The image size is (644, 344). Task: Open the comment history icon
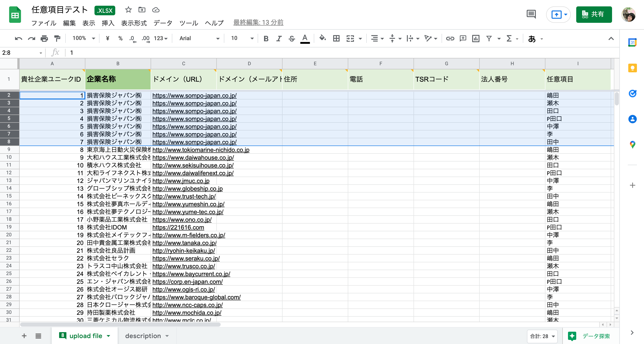point(531,14)
